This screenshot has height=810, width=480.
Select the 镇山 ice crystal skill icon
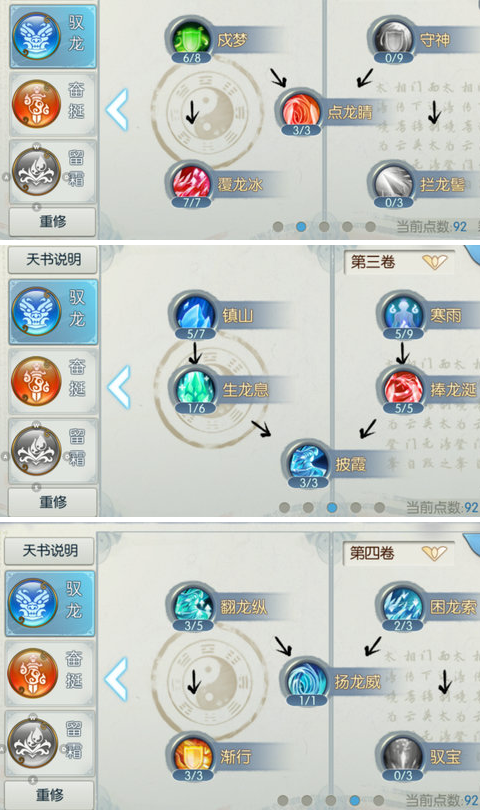click(195, 315)
